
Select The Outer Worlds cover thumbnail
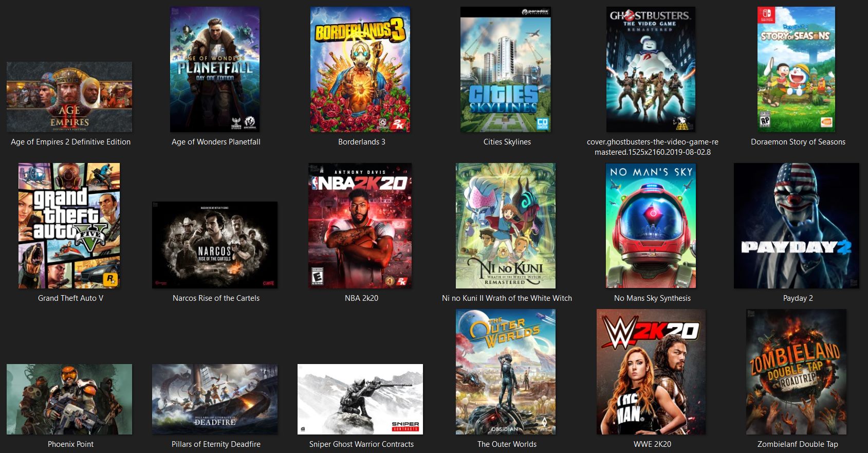[506, 372]
